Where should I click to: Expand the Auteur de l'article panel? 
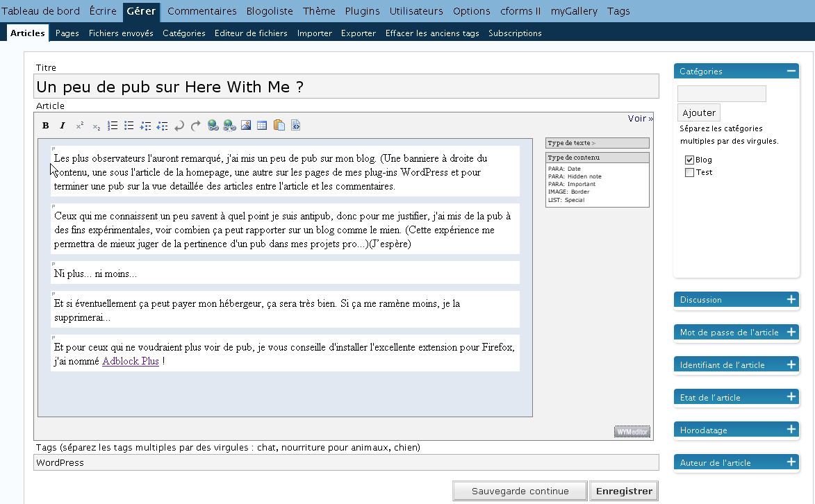click(791, 462)
